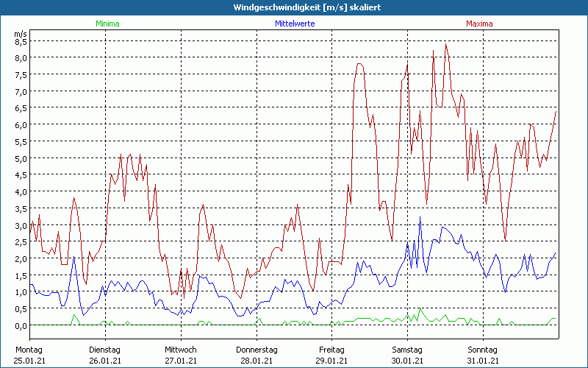Click the date 29.01.21
Viewport: 588px width, 368px height.
[332, 361]
